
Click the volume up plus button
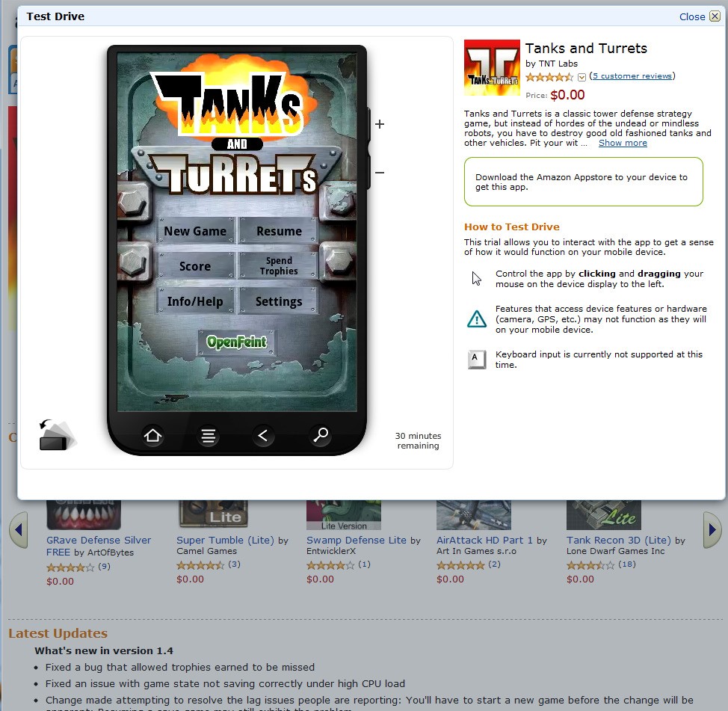click(379, 124)
